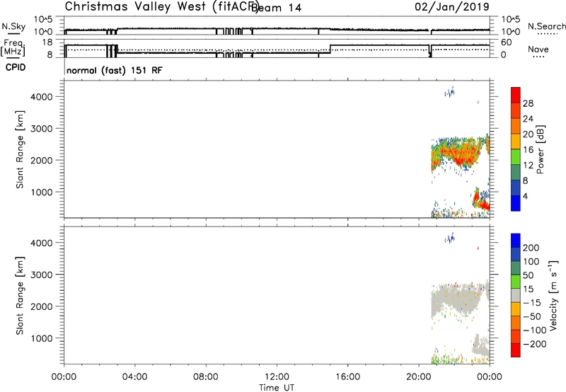Click the 'N.Search' legend label

(546, 26)
